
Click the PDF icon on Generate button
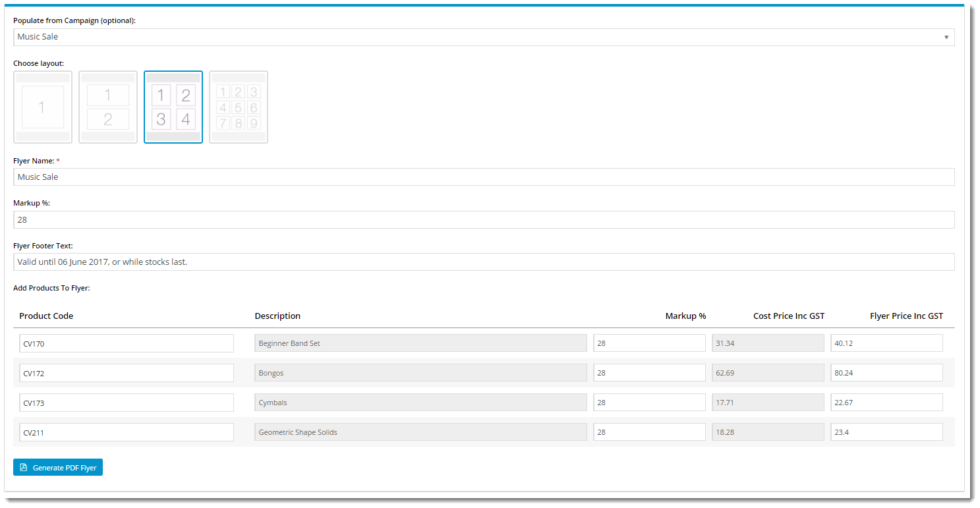tap(24, 467)
